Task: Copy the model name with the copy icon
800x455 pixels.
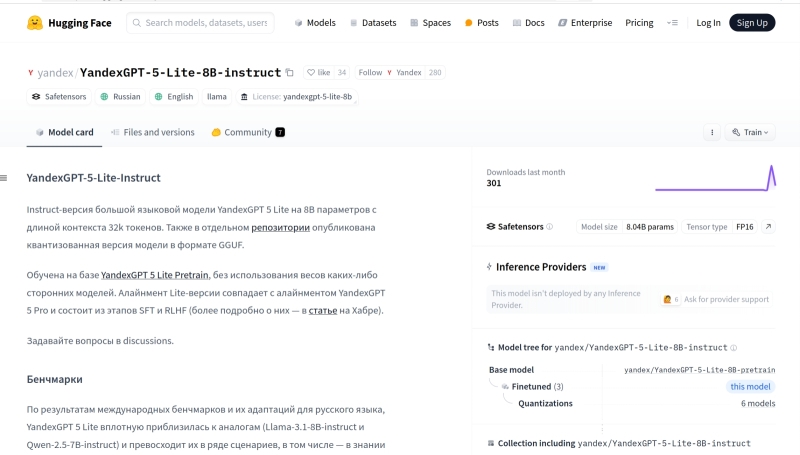Action: (290, 72)
